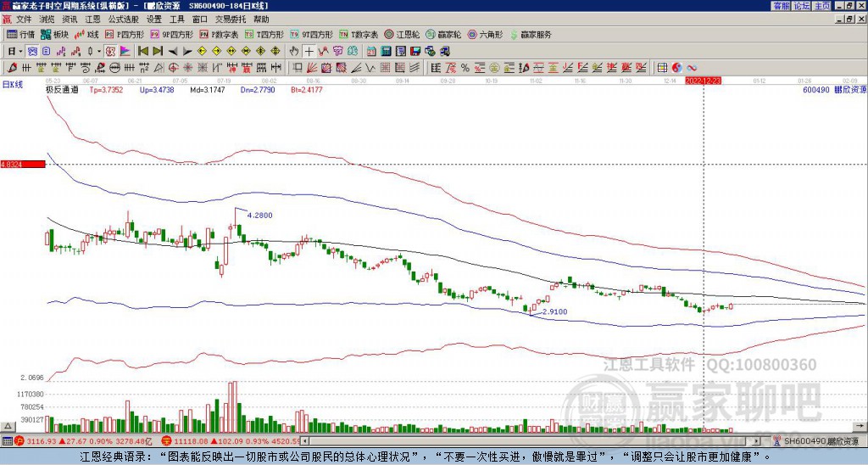Open the 公式选股 menu
The height and width of the screenshot is (465, 868).
[x=124, y=19]
